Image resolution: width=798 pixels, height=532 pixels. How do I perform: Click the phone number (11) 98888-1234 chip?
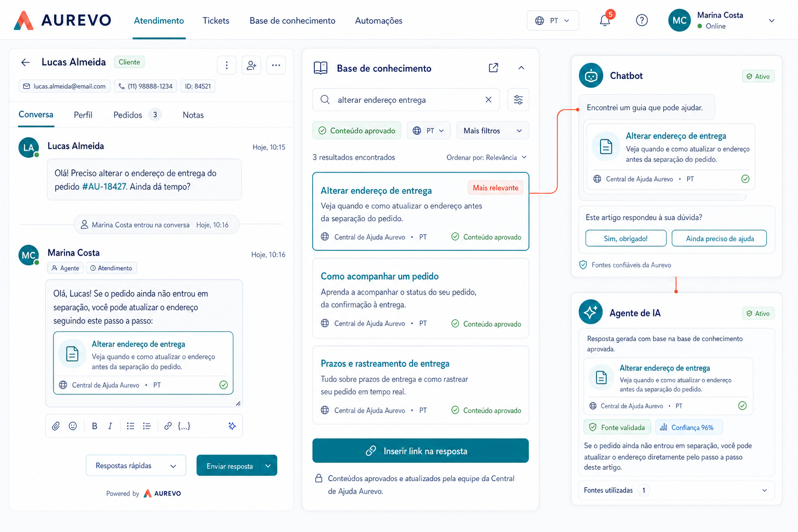[x=145, y=86]
